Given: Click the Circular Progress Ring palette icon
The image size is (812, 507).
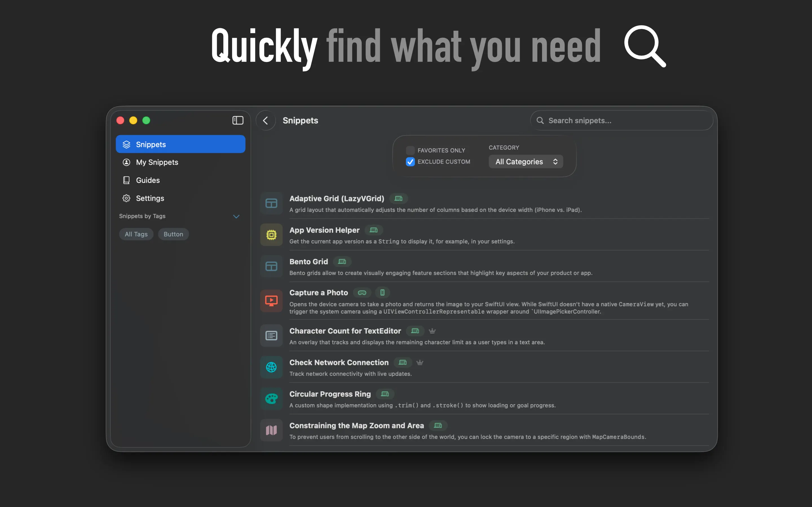Looking at the screenshot, I should coord(271,399).
